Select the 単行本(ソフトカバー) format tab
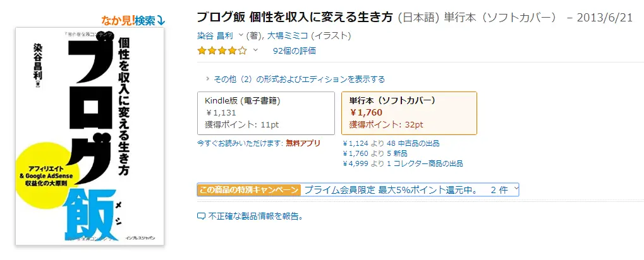 408,113
